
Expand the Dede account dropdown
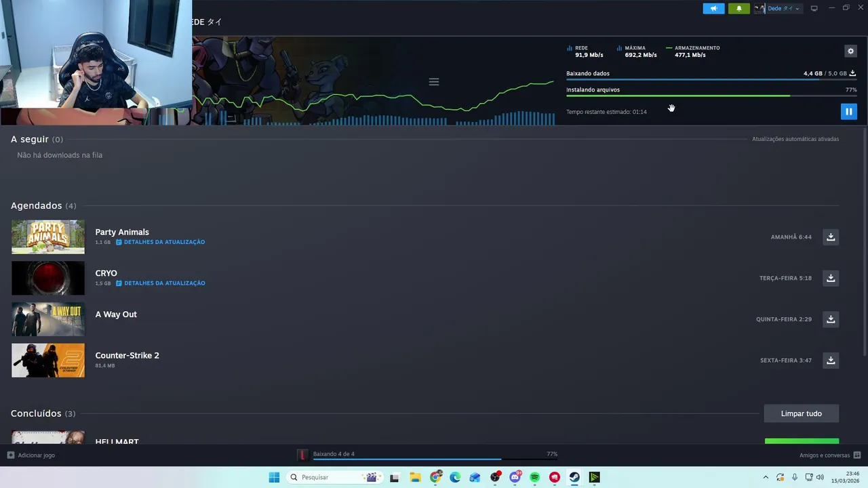[783, 8]
